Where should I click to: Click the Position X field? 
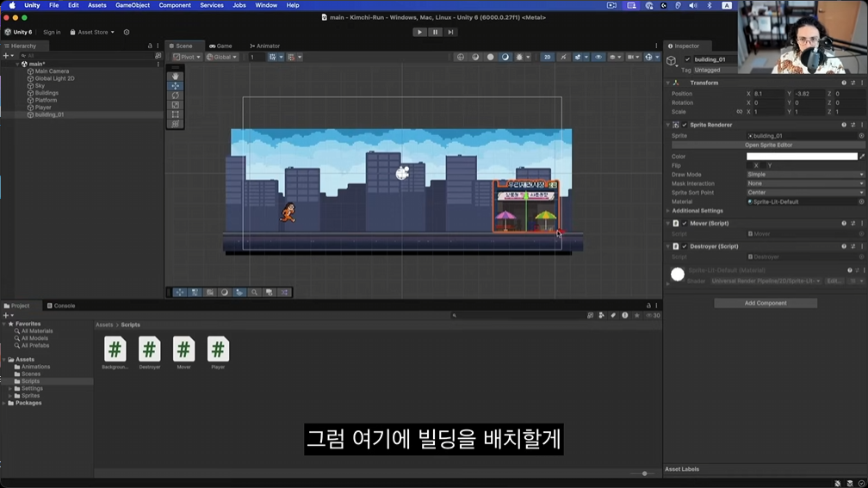point(768,94)
